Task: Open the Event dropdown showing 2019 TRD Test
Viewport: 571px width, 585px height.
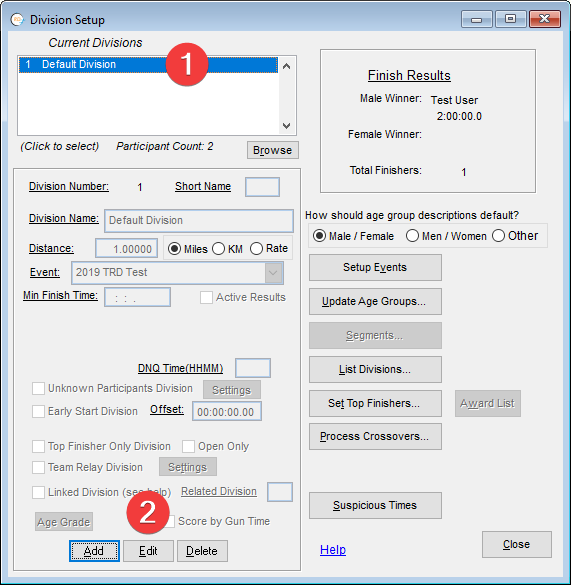Action: coord(273,273)
